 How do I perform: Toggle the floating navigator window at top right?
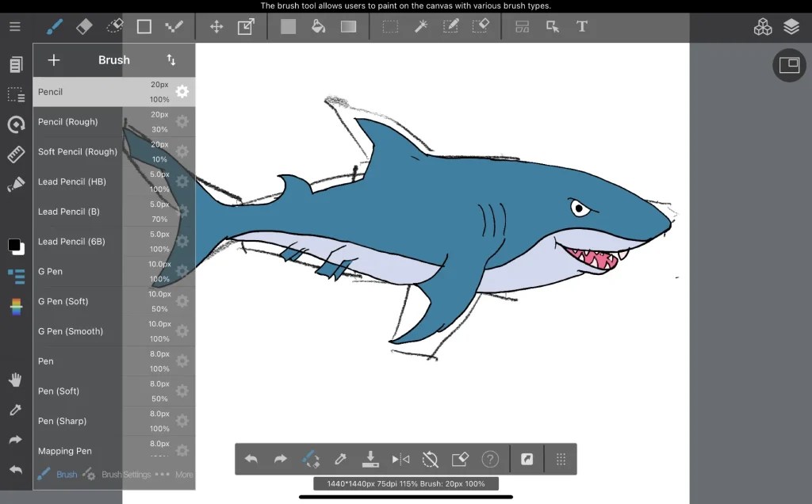[789, 65]
